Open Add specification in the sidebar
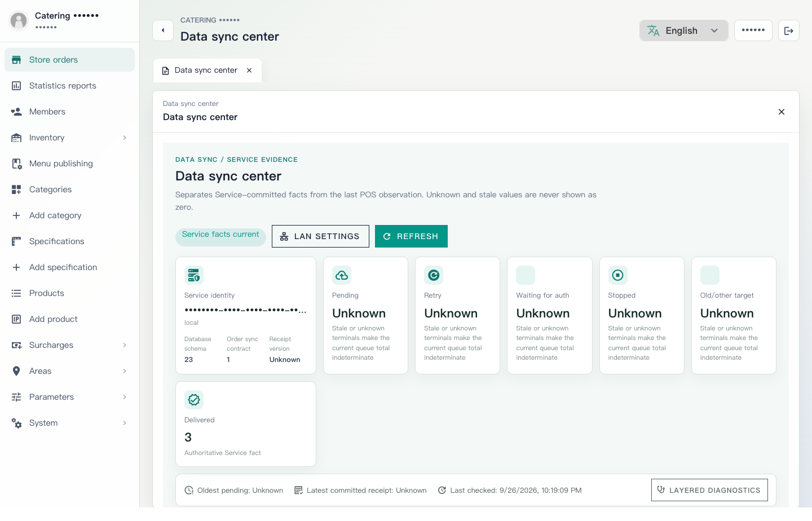The height and width of the screenshot is (521, 812). click(69, 267)
